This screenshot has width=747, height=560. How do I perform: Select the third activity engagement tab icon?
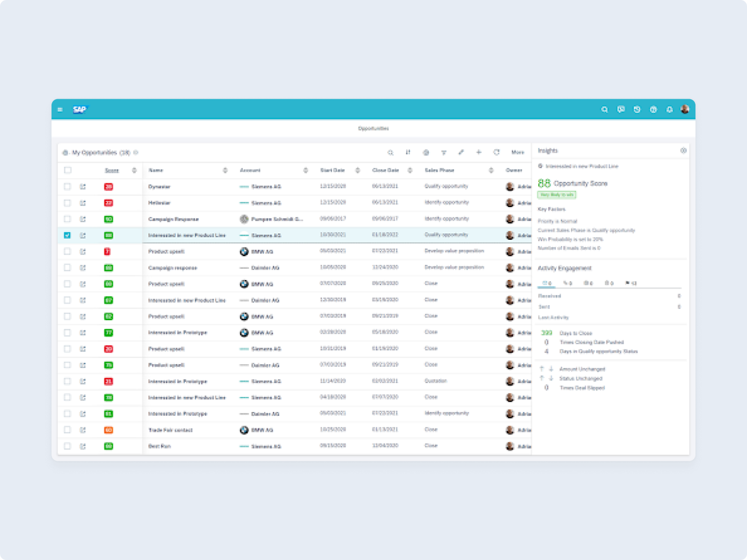click(588, 283)
